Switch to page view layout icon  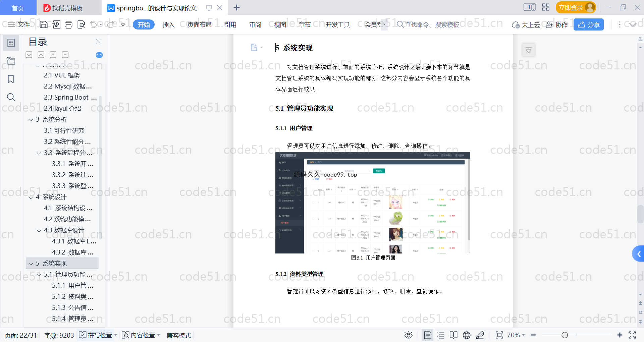point(427,335)
